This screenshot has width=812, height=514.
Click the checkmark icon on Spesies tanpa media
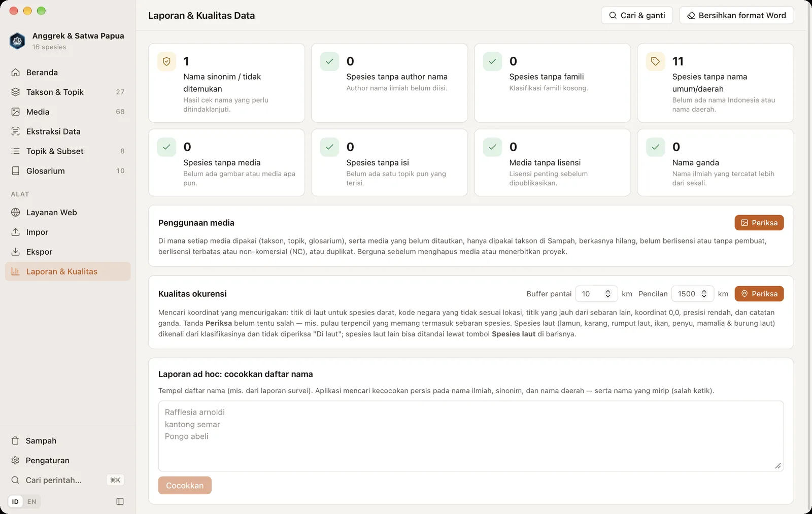point(166,147)
